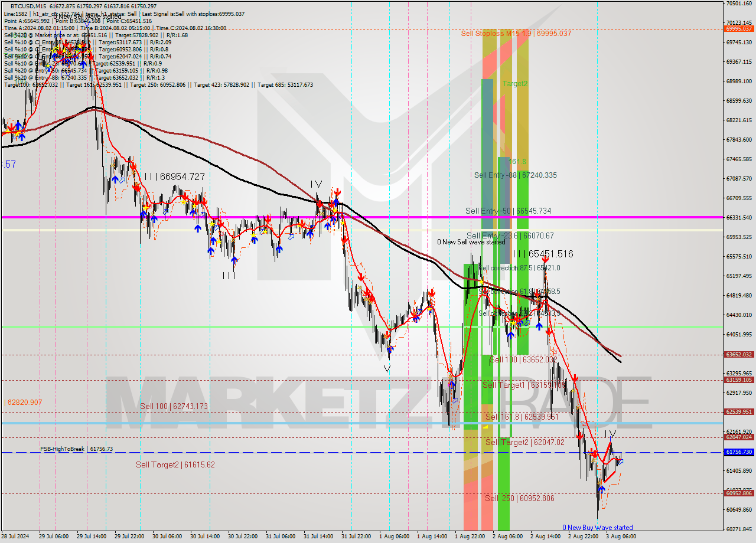Click the '31 Jul 14:00' time axis label
This screenshot has width=756, height=543.
pos(318,537)
